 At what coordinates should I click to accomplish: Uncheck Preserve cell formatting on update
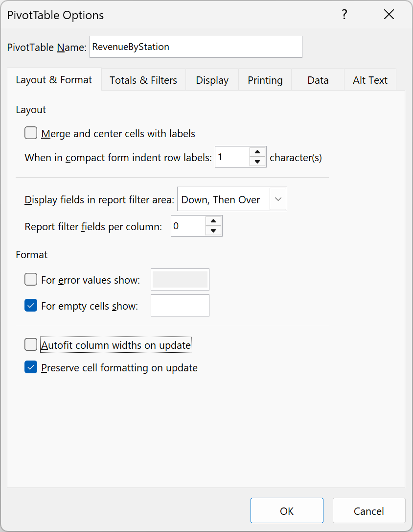click(x=31, y=367)
